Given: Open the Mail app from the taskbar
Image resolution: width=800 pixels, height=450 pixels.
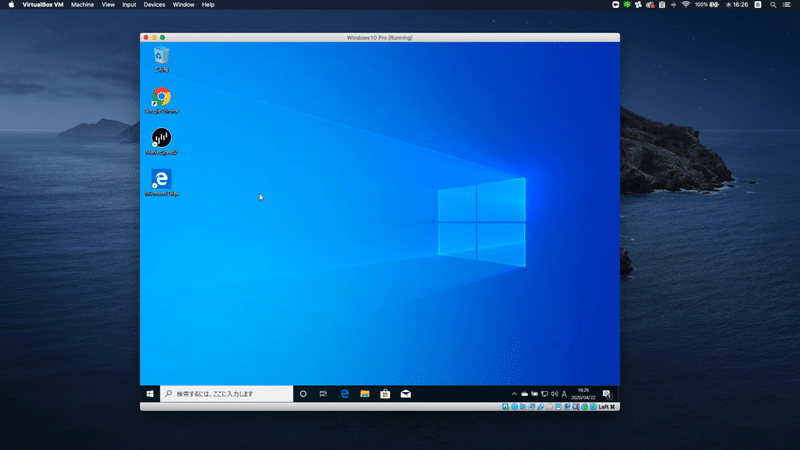Looking at the screenshot, I should (x=406, y=394).
